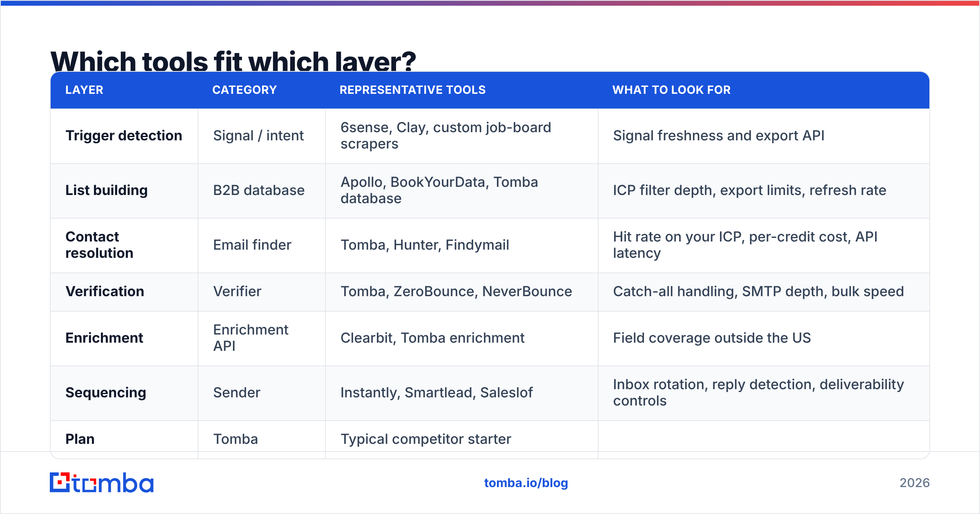This screenshot has height=514, width=980.
Task: Click the 'Which tools fit which layer?' heading
Action: (233, 60)
